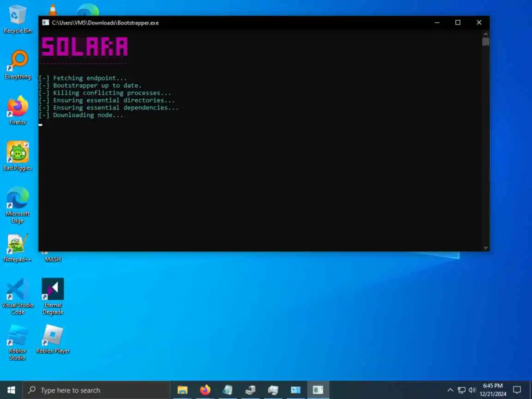This screenshot has height=399, width=532.
Task: Click the active console window taskbar icon
Action: tap(318, 390)
